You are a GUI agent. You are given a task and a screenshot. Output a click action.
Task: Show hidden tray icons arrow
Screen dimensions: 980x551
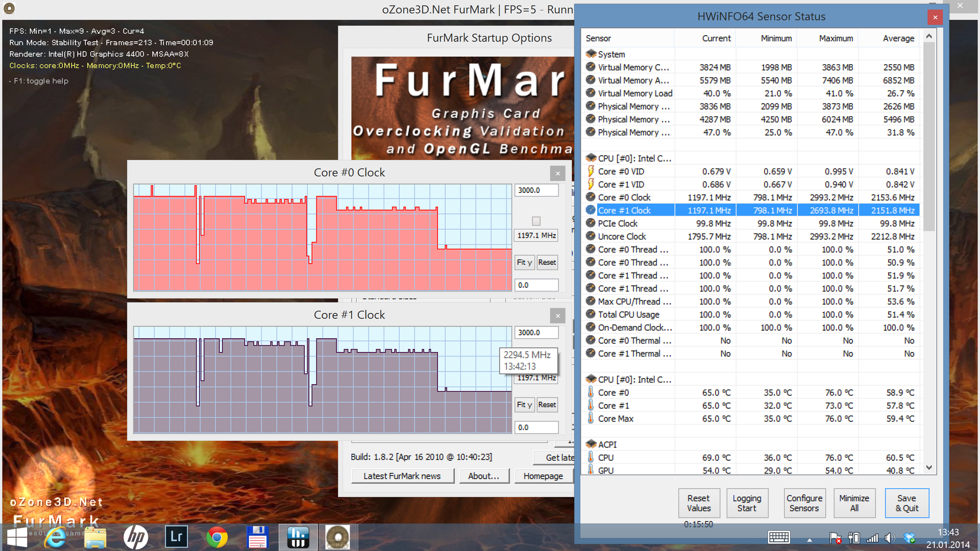coord(810,540)
